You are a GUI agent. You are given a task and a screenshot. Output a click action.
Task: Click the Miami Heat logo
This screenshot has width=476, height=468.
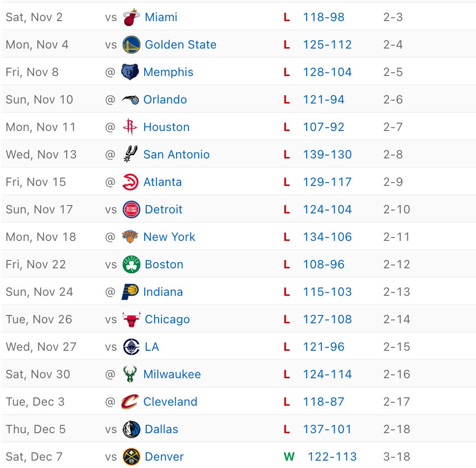pos(131,17)
